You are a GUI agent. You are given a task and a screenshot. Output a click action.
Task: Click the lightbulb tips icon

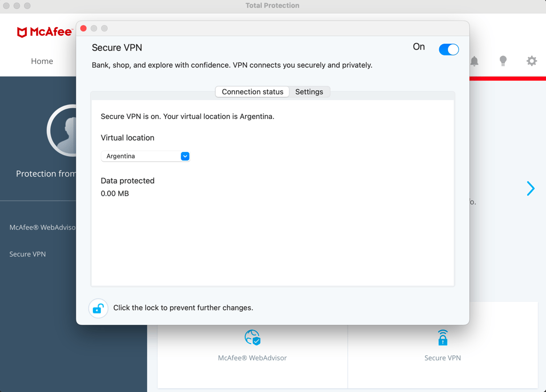(503, 61)
